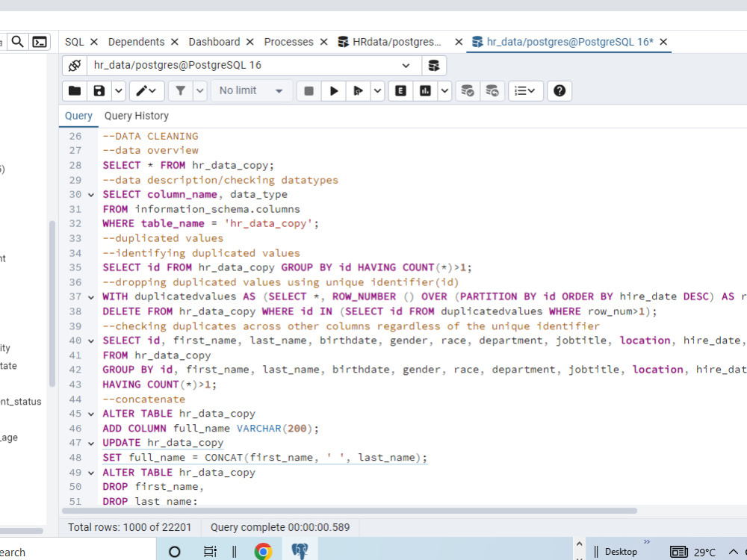Switch to the Query History tab
The height and width of the screenshot is (560, 747).
136,116
